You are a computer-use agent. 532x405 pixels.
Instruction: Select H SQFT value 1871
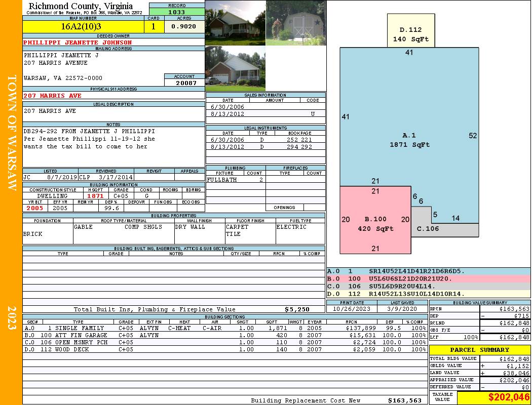pos(95,196)
